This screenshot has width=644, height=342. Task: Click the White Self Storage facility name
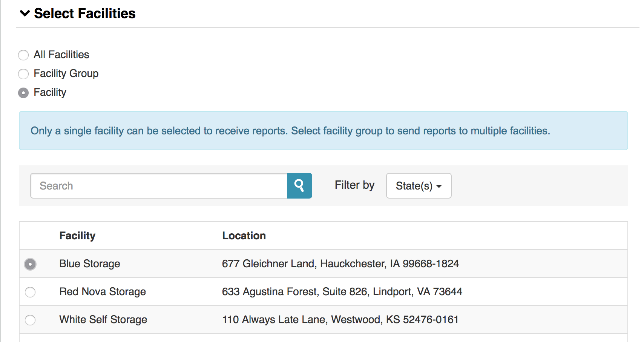pyautogui.click(x=103, y=319)
